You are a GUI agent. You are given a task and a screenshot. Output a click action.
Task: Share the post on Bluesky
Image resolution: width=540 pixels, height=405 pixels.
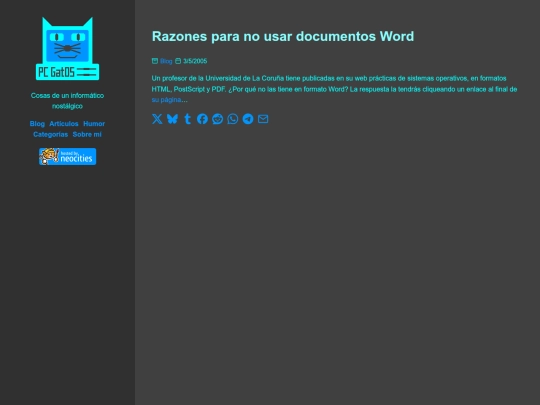[172, 119]
